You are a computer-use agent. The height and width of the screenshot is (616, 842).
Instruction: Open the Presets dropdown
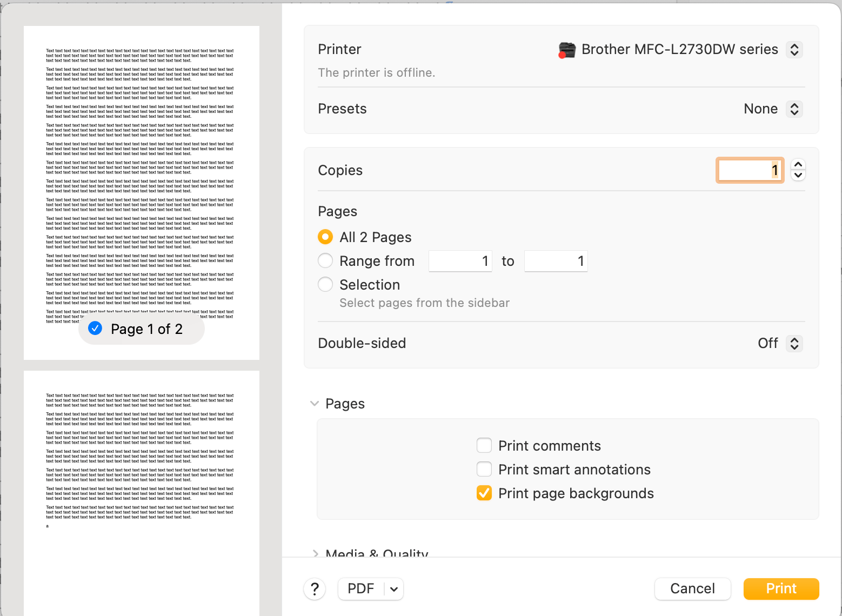click(x=794, y=109)
